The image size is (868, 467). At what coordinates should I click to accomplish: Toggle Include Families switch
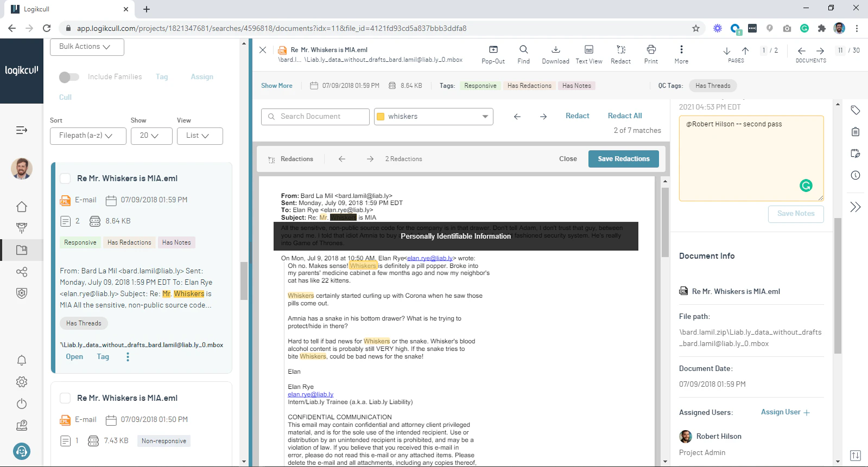[69, 77]
